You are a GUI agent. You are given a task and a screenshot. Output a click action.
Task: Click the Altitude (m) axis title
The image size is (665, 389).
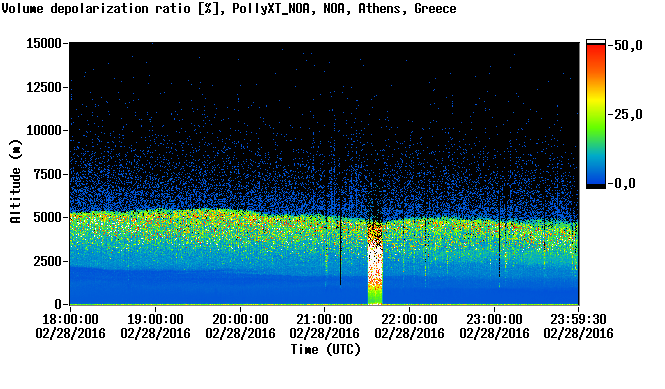pyautogui.click(x=15, y=181)
